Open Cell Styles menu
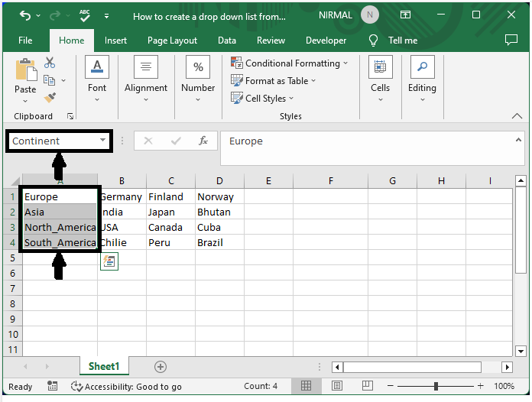The height and width of the screenshot is (402, 532). 262,99
